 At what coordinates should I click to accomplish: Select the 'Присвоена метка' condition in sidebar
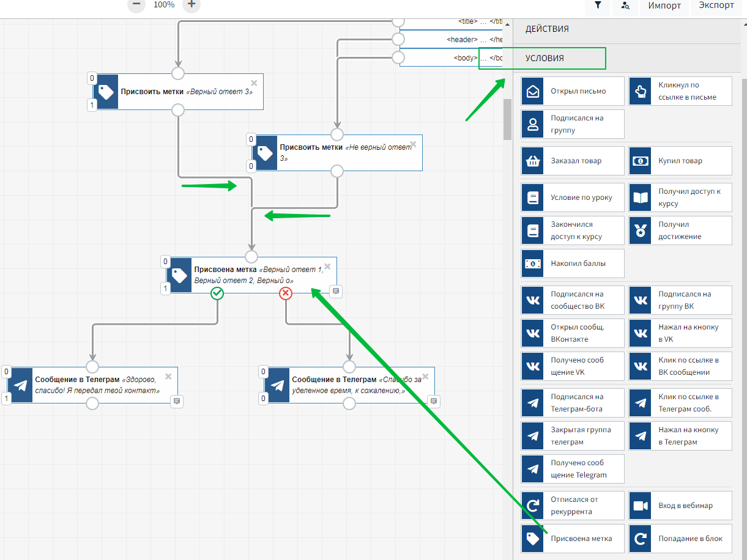tap(573, 539)
